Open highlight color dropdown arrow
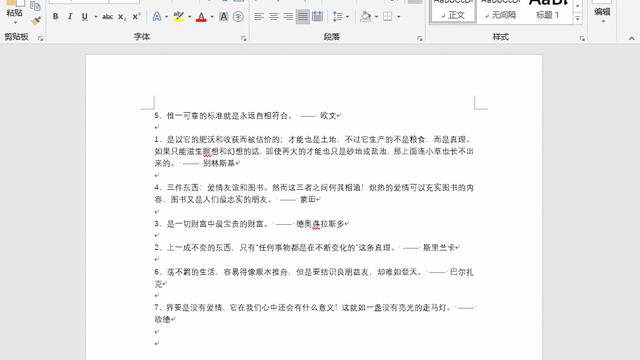The height and width of the screenshot is (360, 640). click(x=189, y=17)
